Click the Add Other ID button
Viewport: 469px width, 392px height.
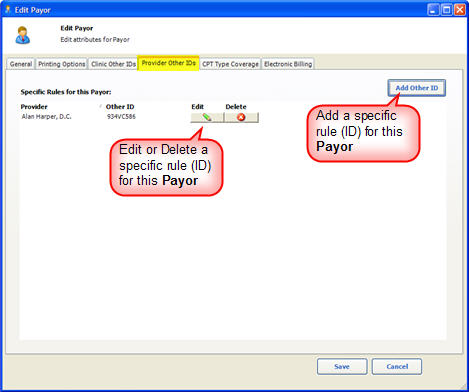click(x=417, y=88)
